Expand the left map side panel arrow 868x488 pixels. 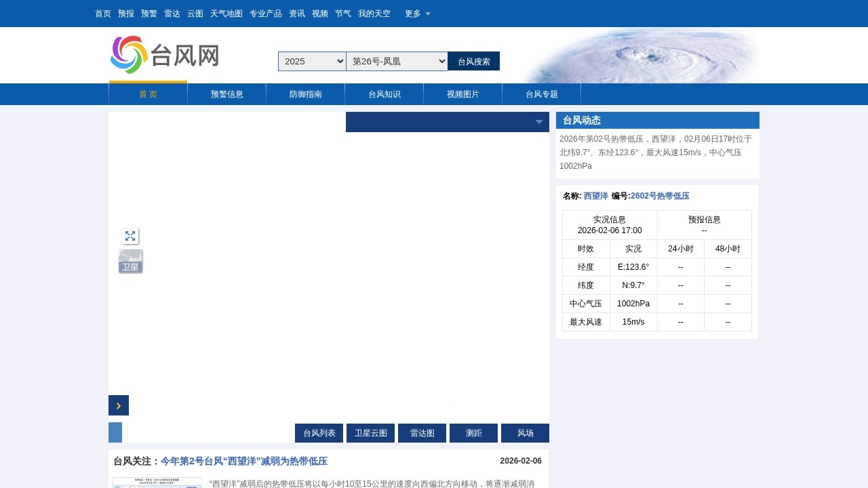point(118,405)
